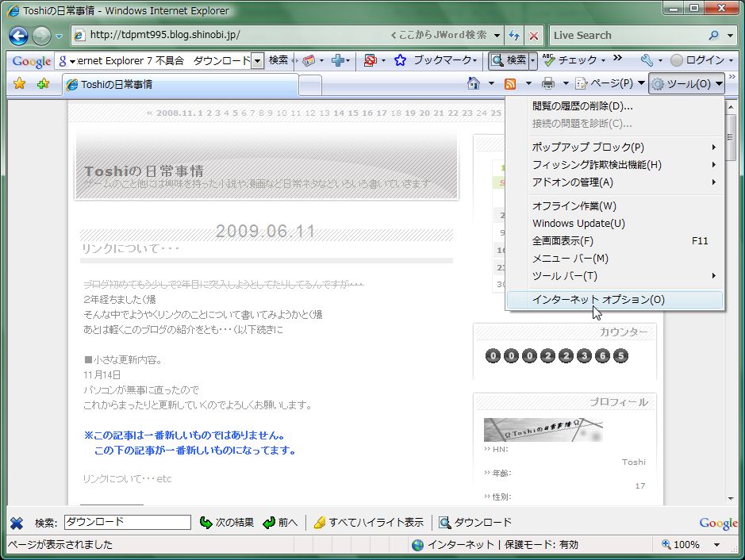The width and height of the screenshot is (745, 560).
Task: Open Favorites Center star icon
Action: pyautogui.click(x=20, y=84)
